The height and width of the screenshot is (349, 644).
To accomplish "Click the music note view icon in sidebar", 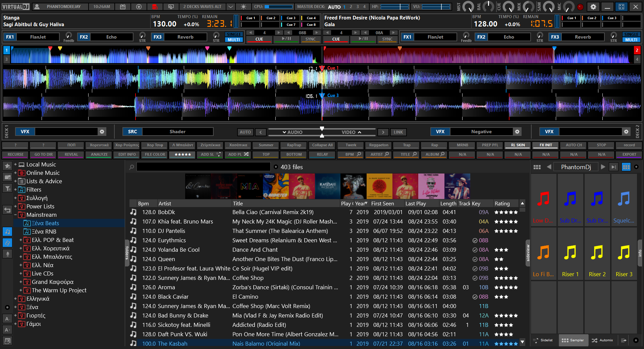I will 7,232.
